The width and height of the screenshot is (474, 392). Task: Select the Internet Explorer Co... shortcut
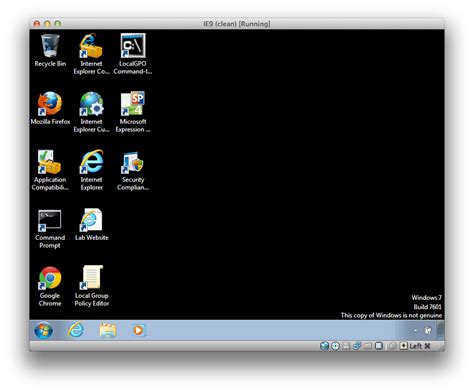point(91,53)
